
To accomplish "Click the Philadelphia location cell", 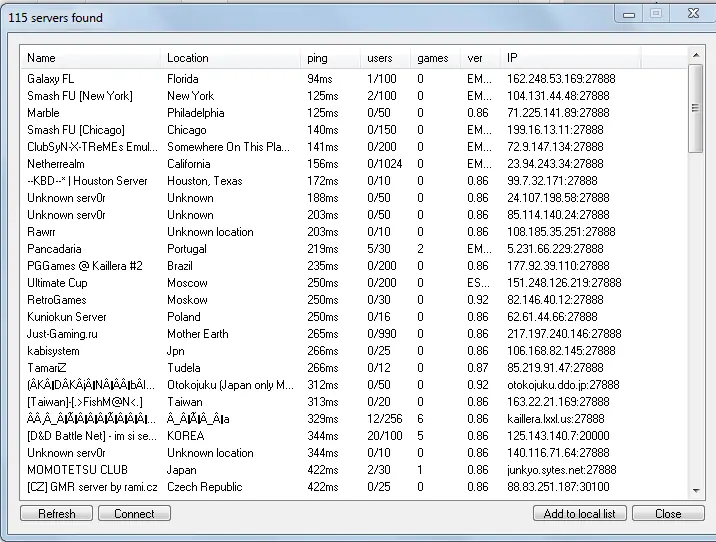I will pyautogui.click(x=195, y=113).
